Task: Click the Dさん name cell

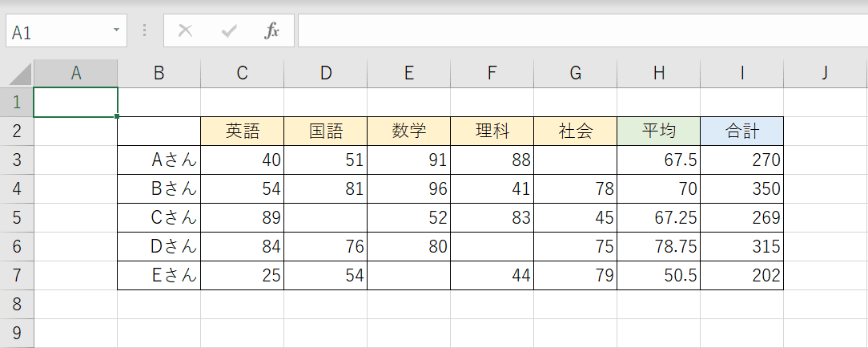Action: (159, 247)
